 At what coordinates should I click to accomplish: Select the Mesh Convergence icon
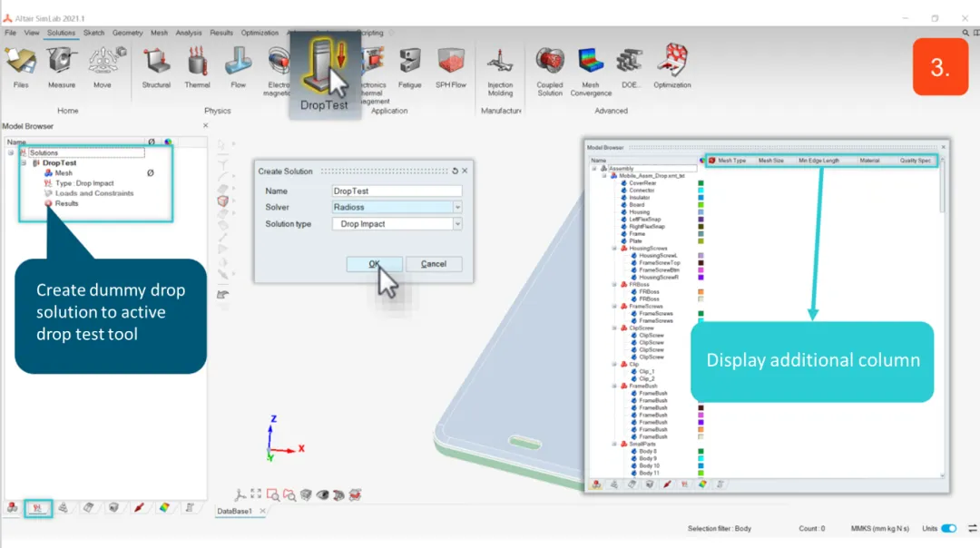[x=591, y=69]
